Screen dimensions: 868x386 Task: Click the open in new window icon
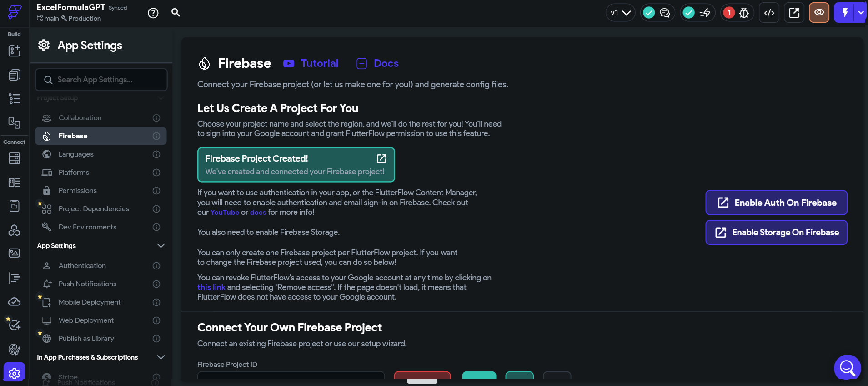tap(794, 13)
